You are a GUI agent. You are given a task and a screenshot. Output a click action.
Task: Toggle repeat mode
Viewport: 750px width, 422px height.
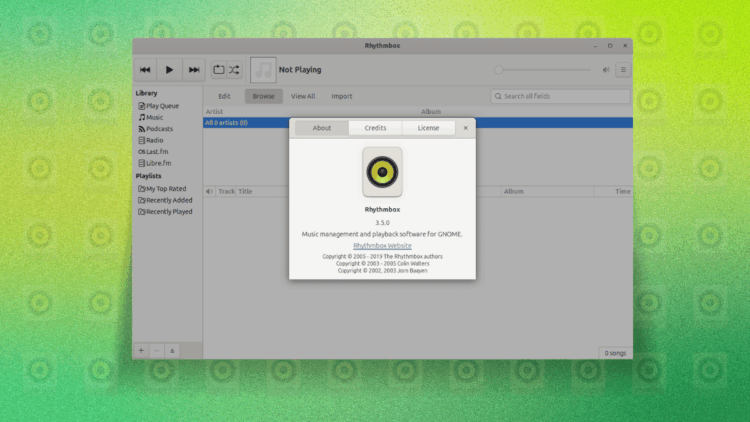pos(219,70)
